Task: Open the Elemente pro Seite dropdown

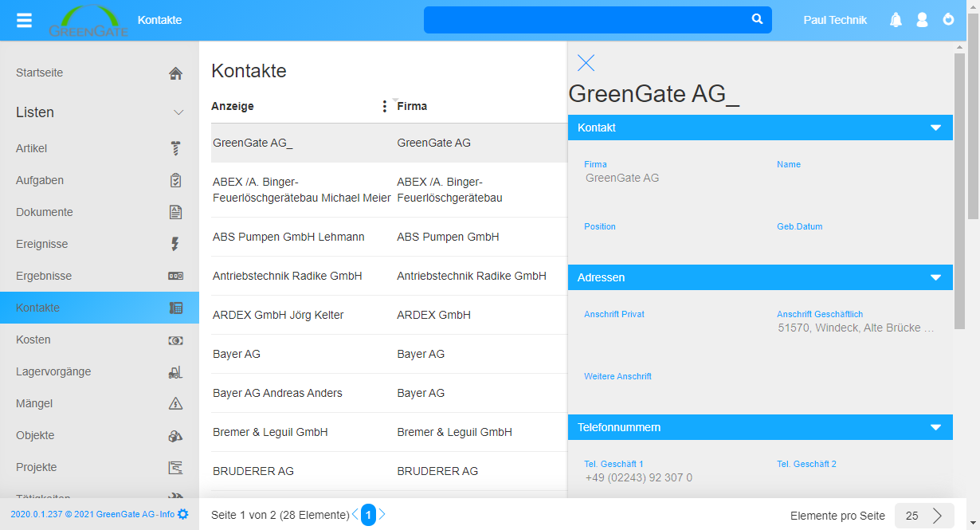Action: pos(924,516)
